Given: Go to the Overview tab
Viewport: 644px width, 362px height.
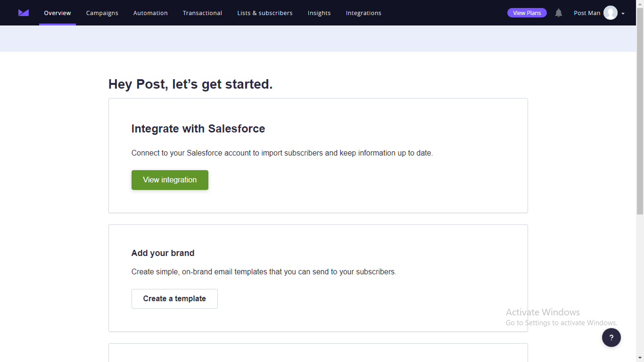Looking at the screenshot, I should pyautogui.click(x=58, y=13).
